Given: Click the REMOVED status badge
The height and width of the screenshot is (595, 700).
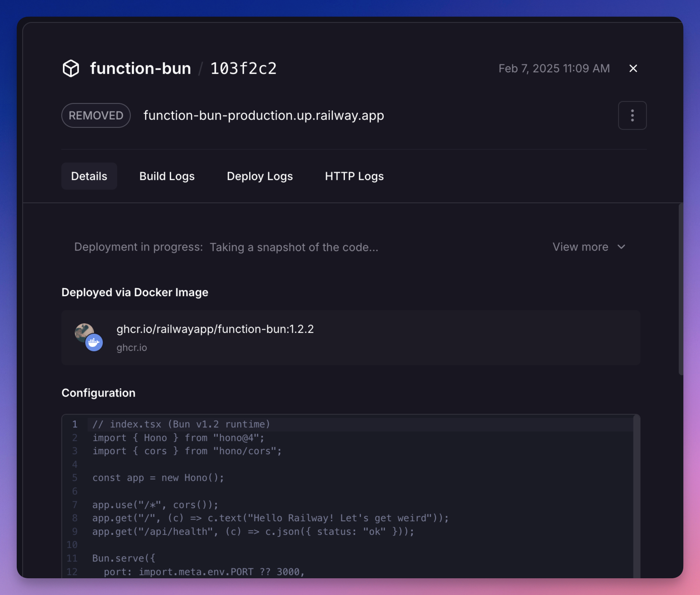Looking at the screenshot, I should (96, 115).
